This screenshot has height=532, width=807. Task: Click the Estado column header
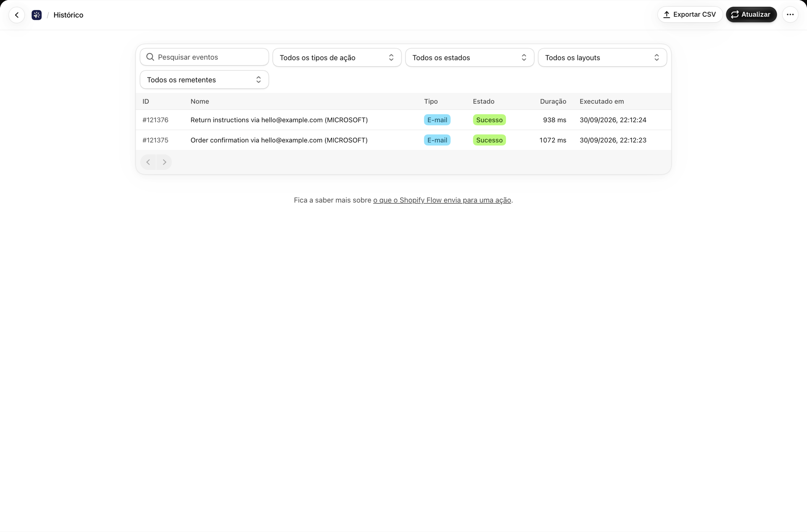[x=483, y=101]
